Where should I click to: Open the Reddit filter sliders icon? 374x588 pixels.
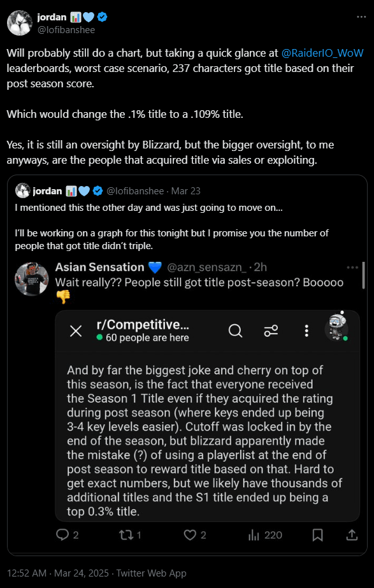pyautogui.click(x=271, y=331)
